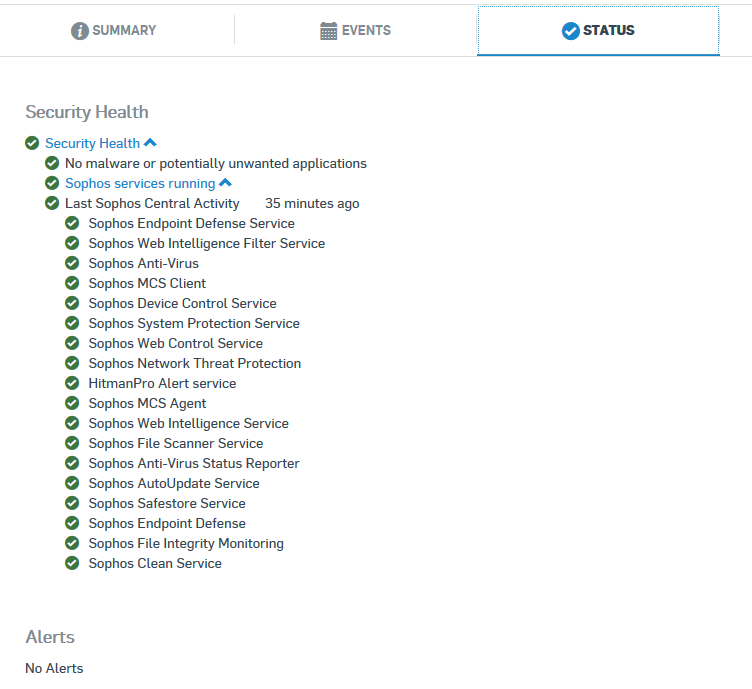Click green check beside Sophos Clean Service
This screenshot has width=752, height=689.
coord(72,563)
